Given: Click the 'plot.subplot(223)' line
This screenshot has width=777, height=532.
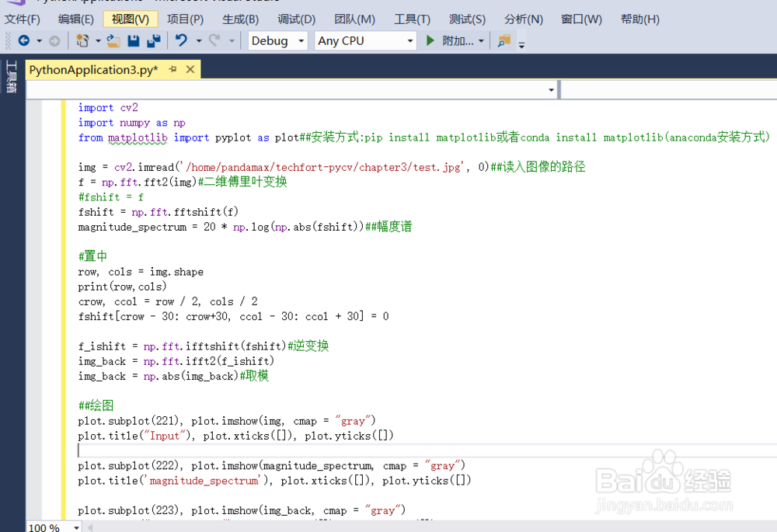Looking at the screenshot, I should tap(242, 511).
